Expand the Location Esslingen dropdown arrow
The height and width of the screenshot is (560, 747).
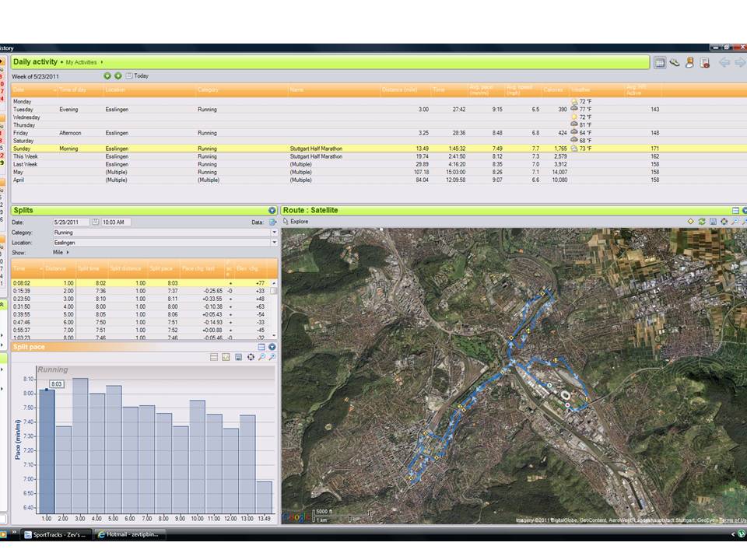274,243
